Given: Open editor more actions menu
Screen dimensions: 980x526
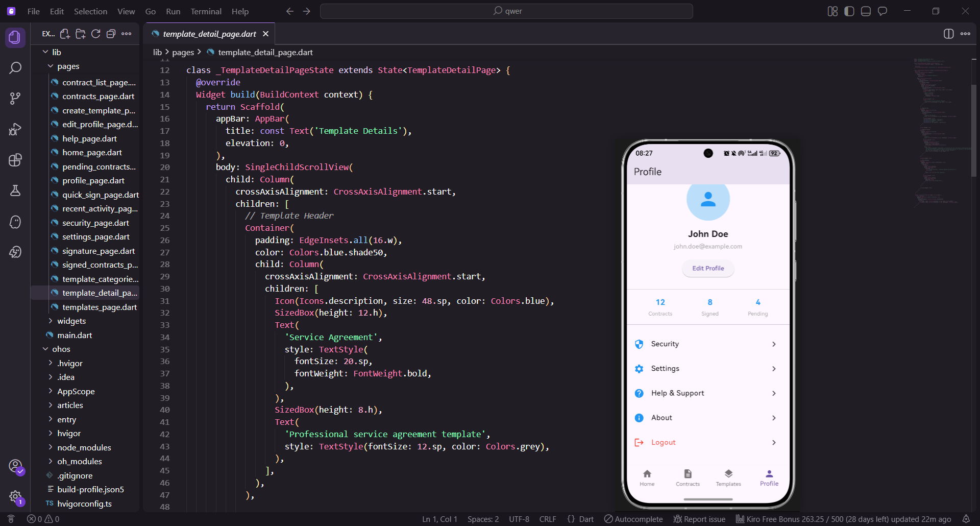Looking at the screenshot, I should pos(965,34).
